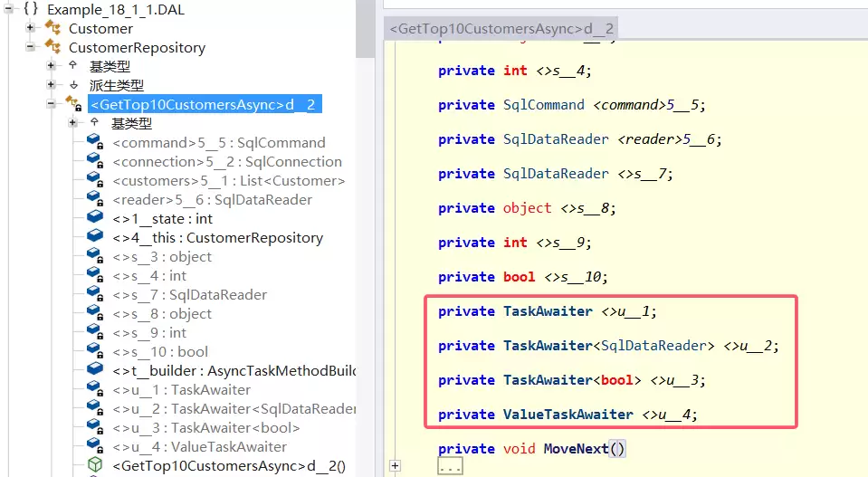868x477 pixels.
Task: Collapse the GetTop10CustomersAsync d__2 node
Action: click(x=51, y=103)
